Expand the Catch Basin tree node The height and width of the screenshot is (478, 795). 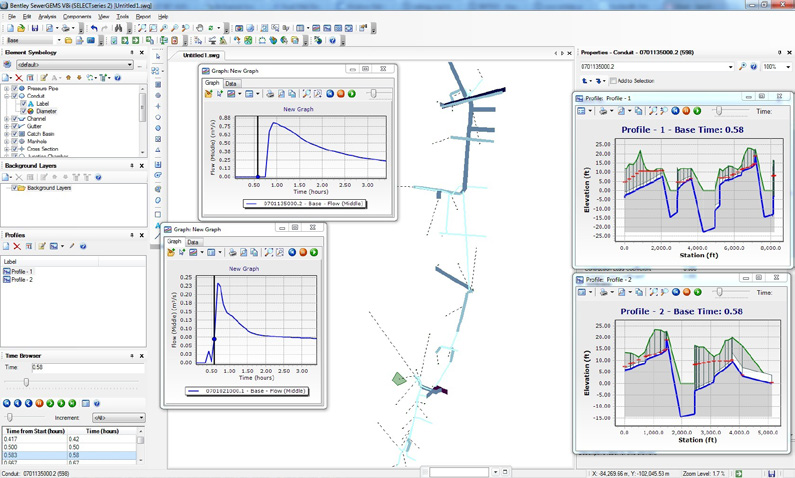click(7, 134)
